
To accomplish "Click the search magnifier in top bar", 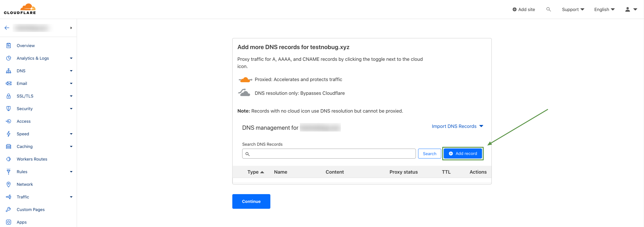I will (x=549, y=9).
